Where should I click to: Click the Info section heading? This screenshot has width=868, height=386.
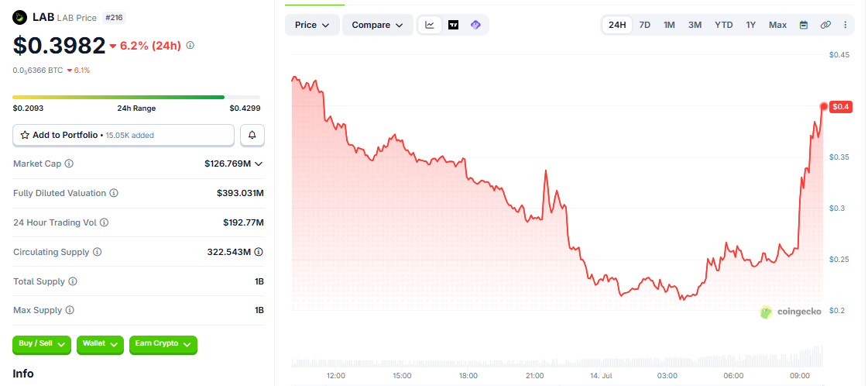pyautogui.click(x=23, y=374)
